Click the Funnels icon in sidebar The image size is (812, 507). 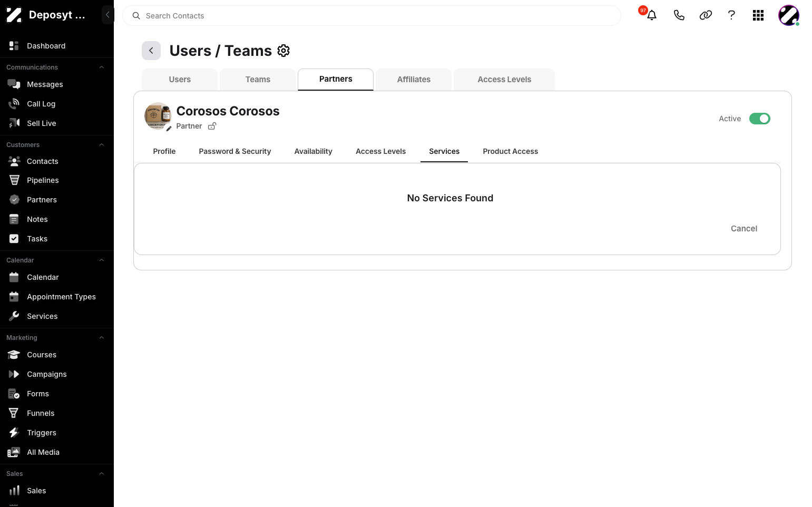tap(14, 413)
